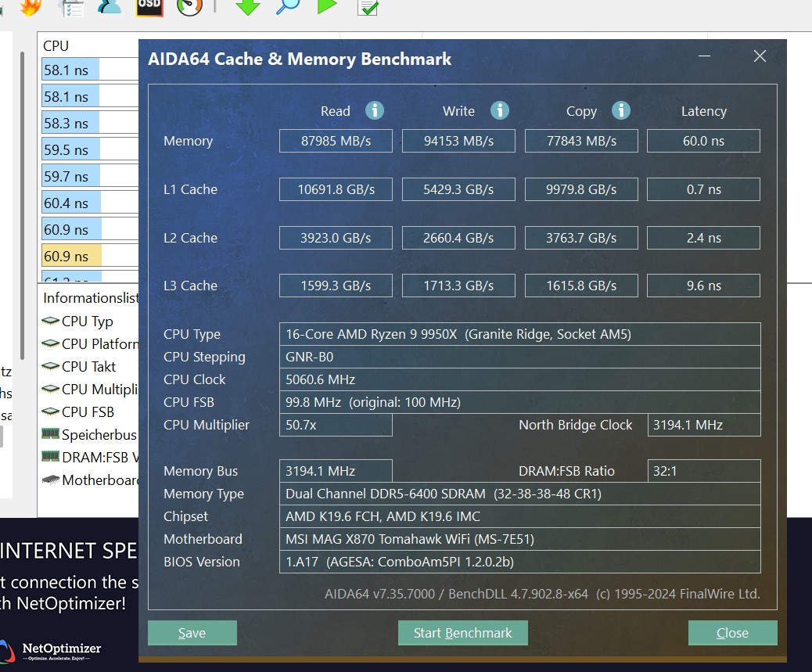The image size is (812, 672).
Task: Select CPU Takt in the information list
Action: pyautogui.click(x=88, y=367)
